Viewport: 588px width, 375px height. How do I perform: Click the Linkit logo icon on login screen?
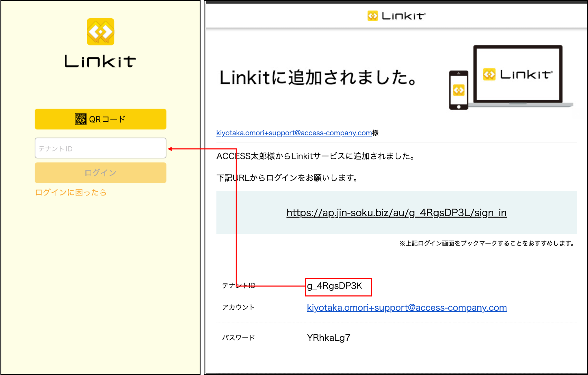click(x=100, y=32)
